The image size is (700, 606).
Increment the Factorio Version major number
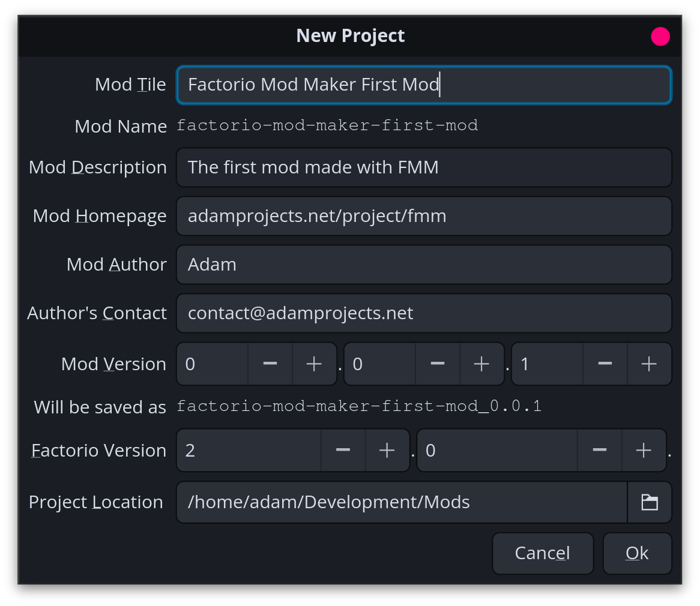pyautogui.click(x=387, y=450)
